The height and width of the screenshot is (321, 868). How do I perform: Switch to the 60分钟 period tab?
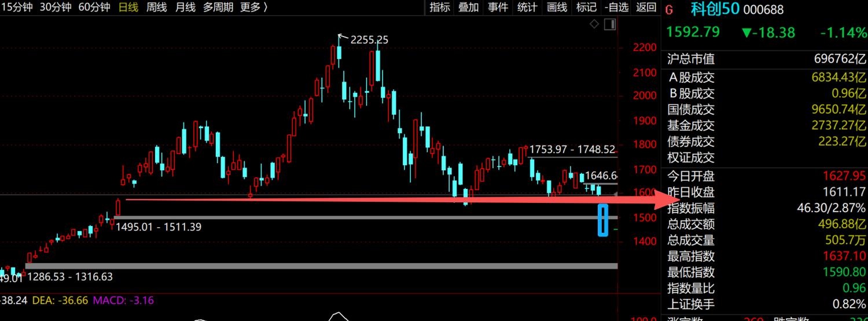pyautogui.click(x=94, y=7)
